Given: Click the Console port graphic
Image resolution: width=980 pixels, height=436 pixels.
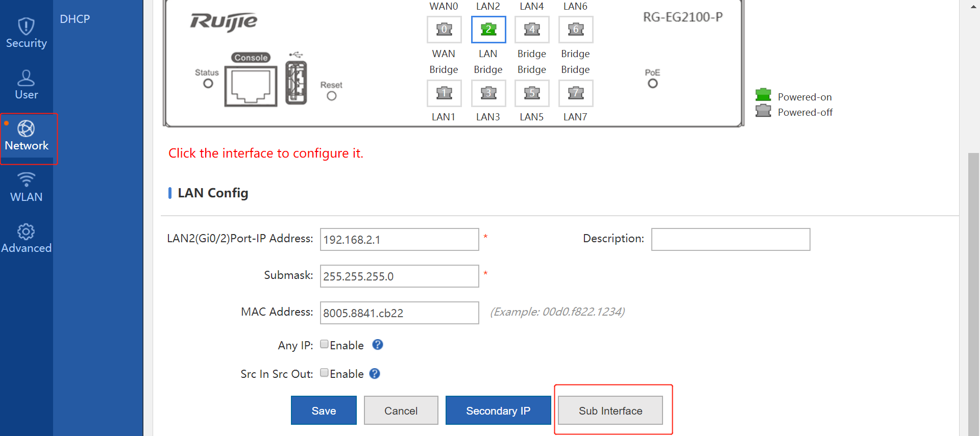Looking at the screenshot, I should (x=251, y=86).
